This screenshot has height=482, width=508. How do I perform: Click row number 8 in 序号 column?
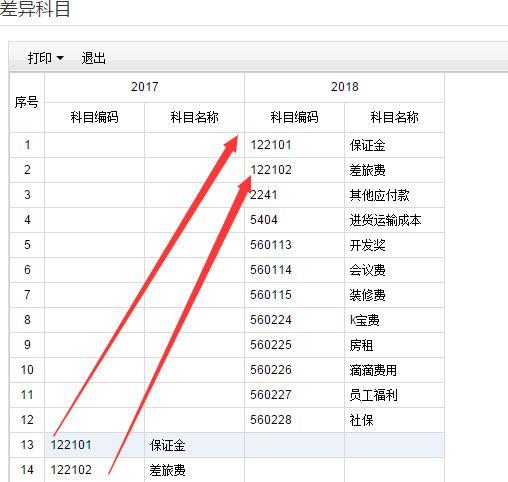click(27, 320)
